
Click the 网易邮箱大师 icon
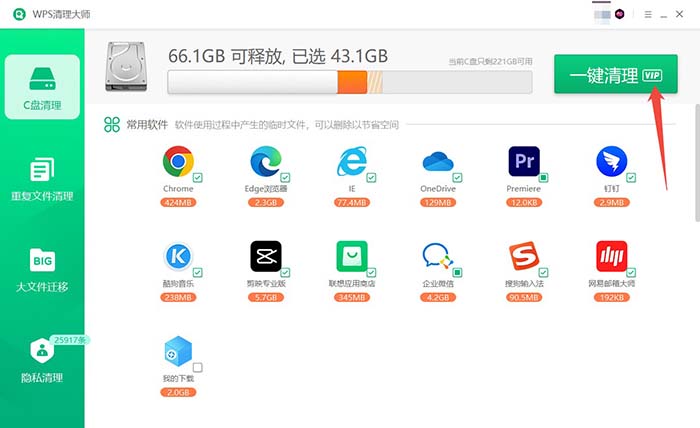tap(612, 256)
